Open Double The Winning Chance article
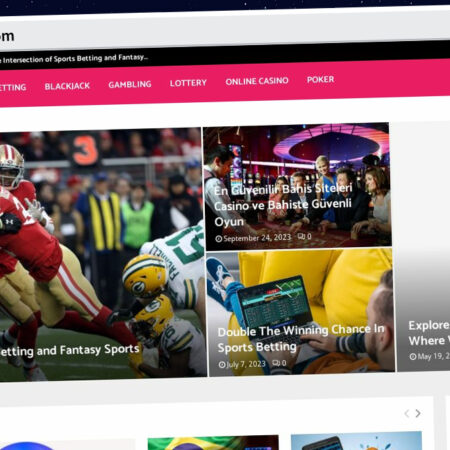 click(x=301, y=338)
